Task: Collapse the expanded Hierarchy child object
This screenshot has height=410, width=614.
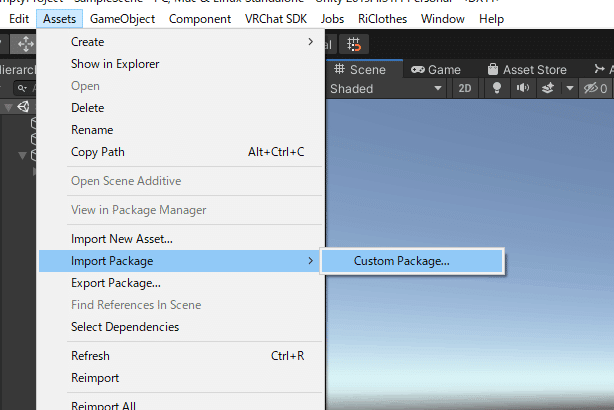Action: pos(22,155)
